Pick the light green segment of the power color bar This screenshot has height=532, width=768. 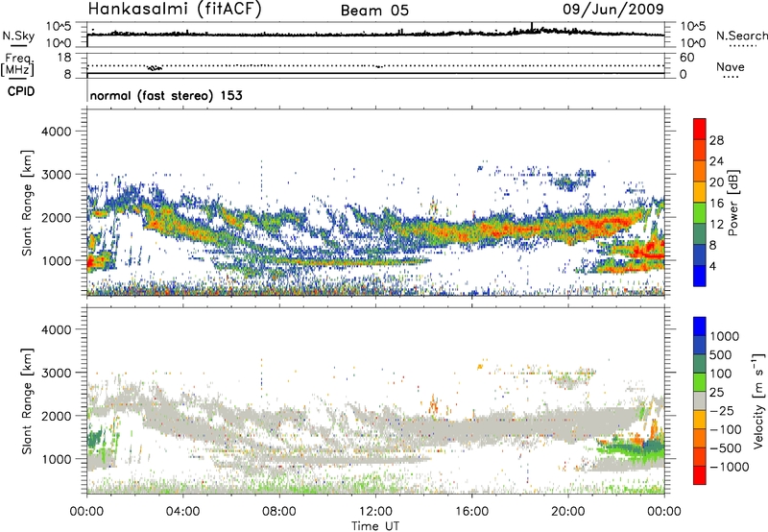(x=700, y=212)
